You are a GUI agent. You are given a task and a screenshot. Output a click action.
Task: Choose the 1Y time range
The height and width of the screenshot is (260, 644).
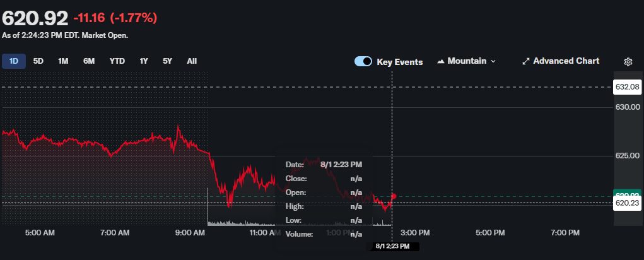pyautogui.click(x=144, y=61)
